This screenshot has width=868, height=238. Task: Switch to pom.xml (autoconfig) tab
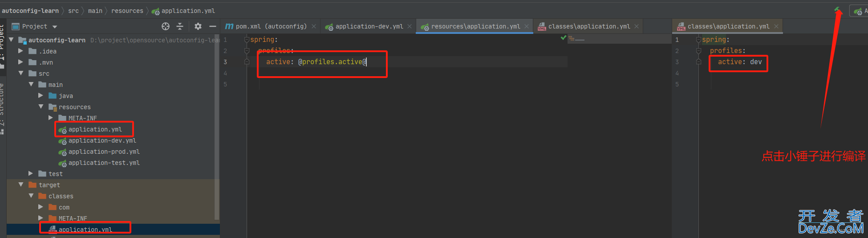271,26
